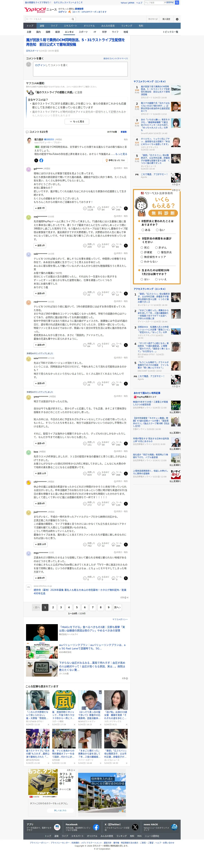The image size is (204, 868).
Task: Share 徳力基彦's expert comment on X
Action: coord(36,160)
